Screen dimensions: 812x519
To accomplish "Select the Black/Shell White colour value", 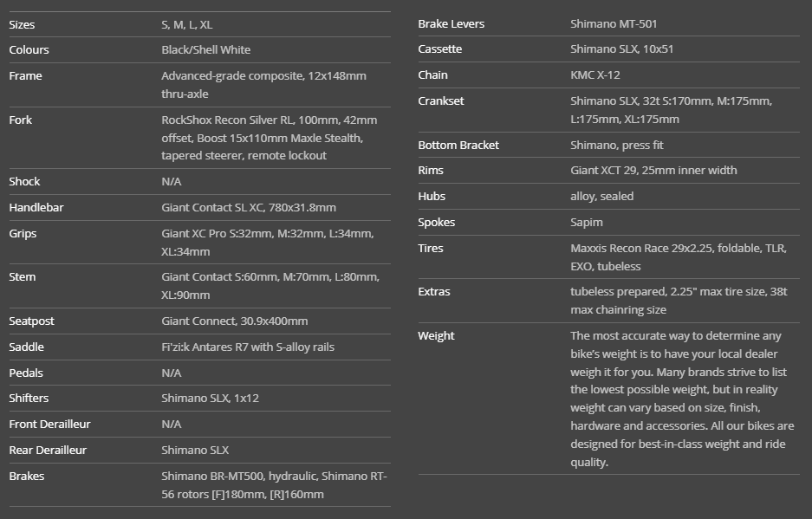I will (x=205, y=50).
